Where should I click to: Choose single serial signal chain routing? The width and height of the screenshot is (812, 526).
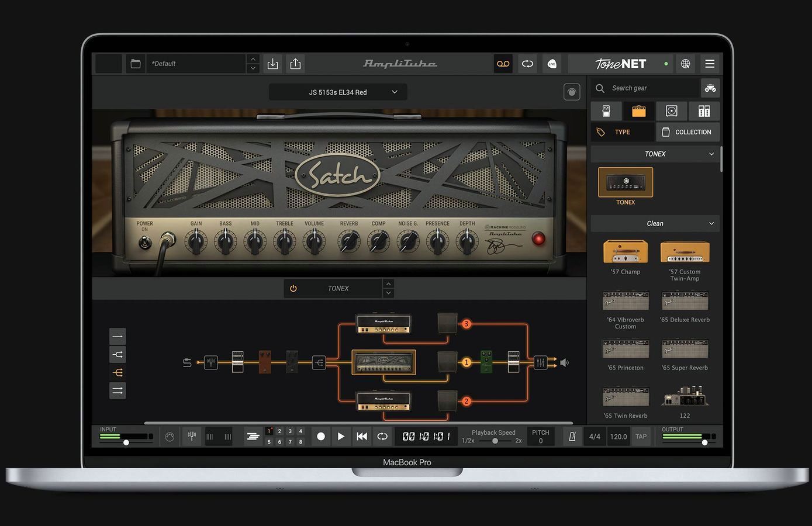(x=118, y=336)
